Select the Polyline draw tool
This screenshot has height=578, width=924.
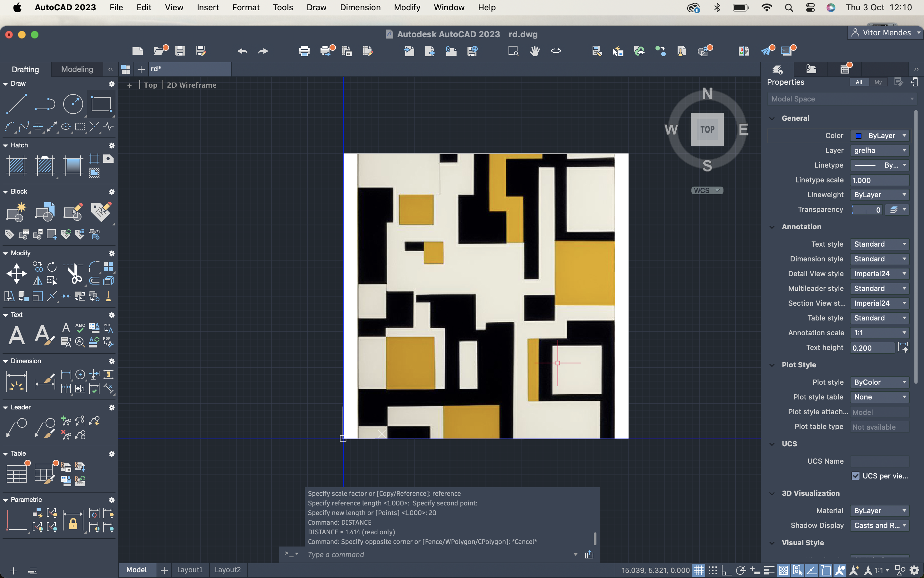[45, 104]
